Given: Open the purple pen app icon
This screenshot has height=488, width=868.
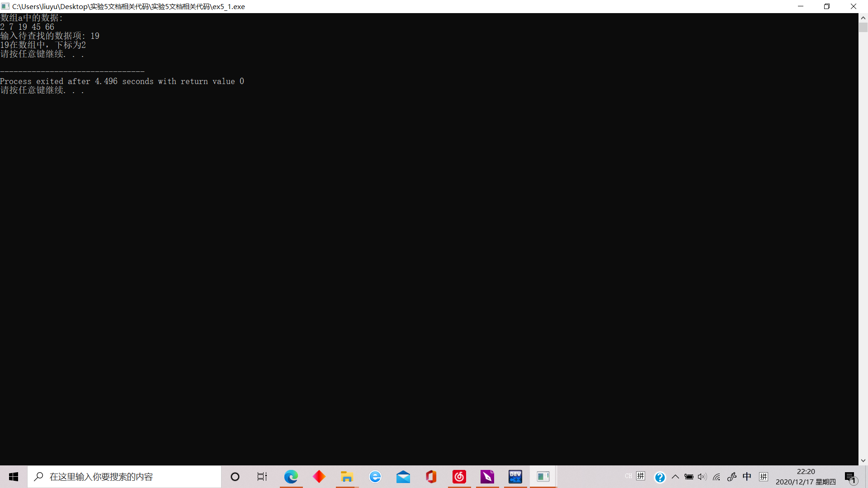Looking at the screenshot, I should (487, 477).
